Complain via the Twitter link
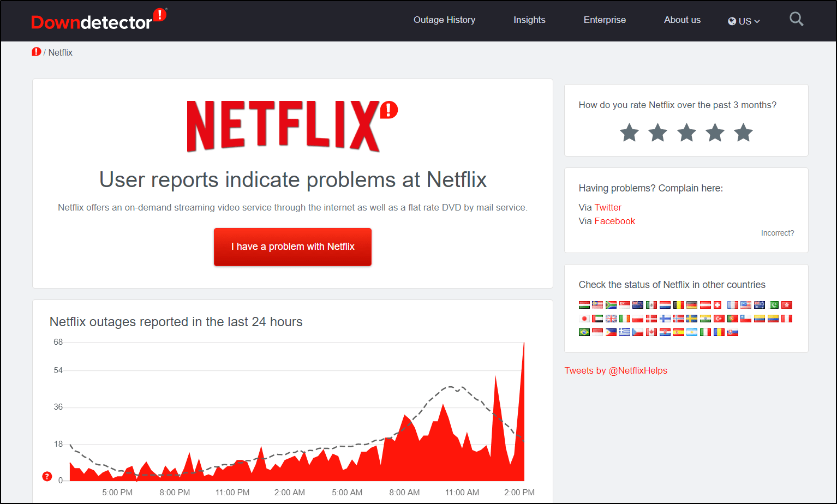 pos(608,207)
